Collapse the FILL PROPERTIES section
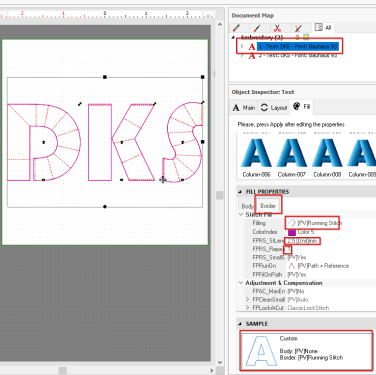Viewport: 376px width, 375px height. 240,192
